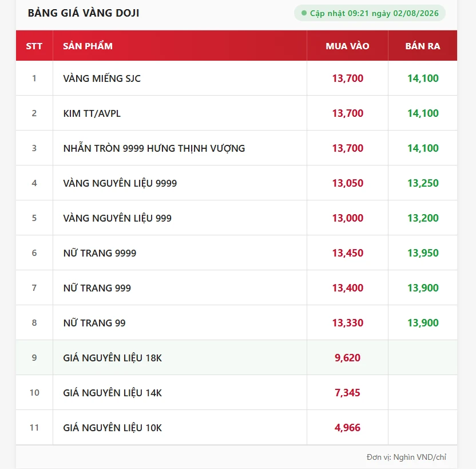Select the KIM TT/AVPL product name
The image size is (476, 469).
coord(92,113)
